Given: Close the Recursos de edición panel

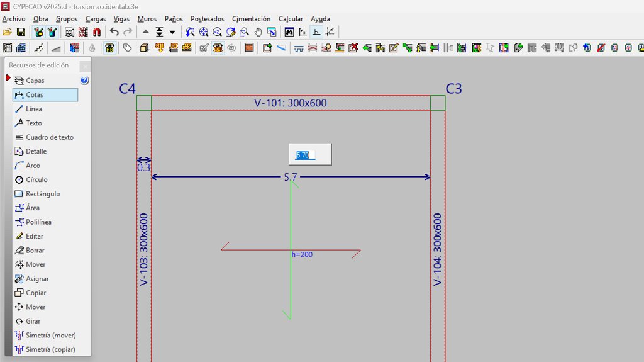Looking at the screenshot, I should [x=84, y=65].
